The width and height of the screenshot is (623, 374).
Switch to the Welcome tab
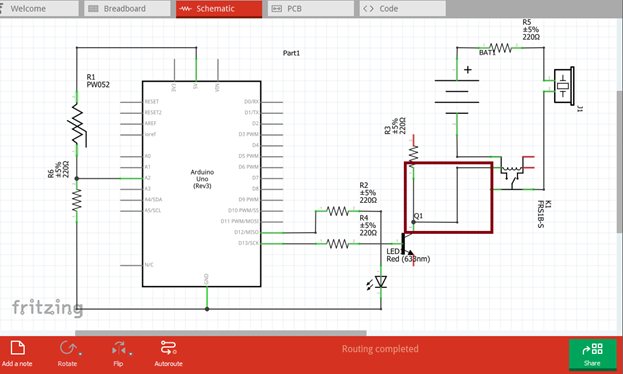(x=39, y=8)
